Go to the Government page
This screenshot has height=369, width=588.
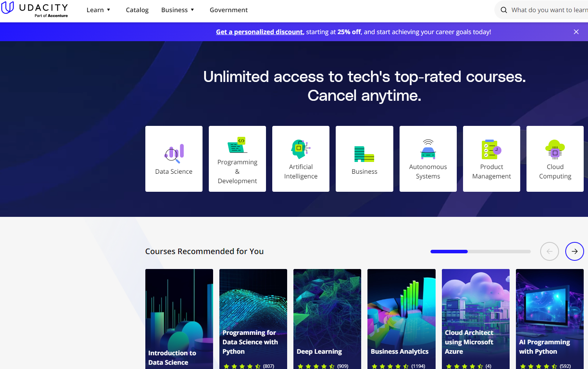pyautogui.click(x=228, y=10)
